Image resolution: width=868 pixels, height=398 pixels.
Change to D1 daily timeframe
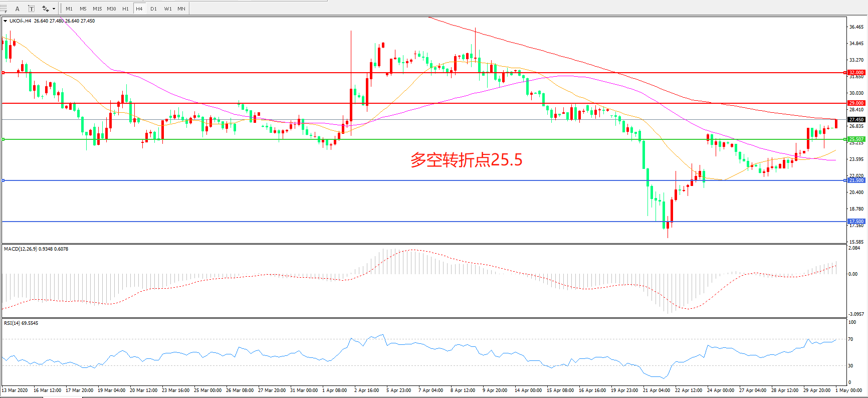[x=153, y=9]
